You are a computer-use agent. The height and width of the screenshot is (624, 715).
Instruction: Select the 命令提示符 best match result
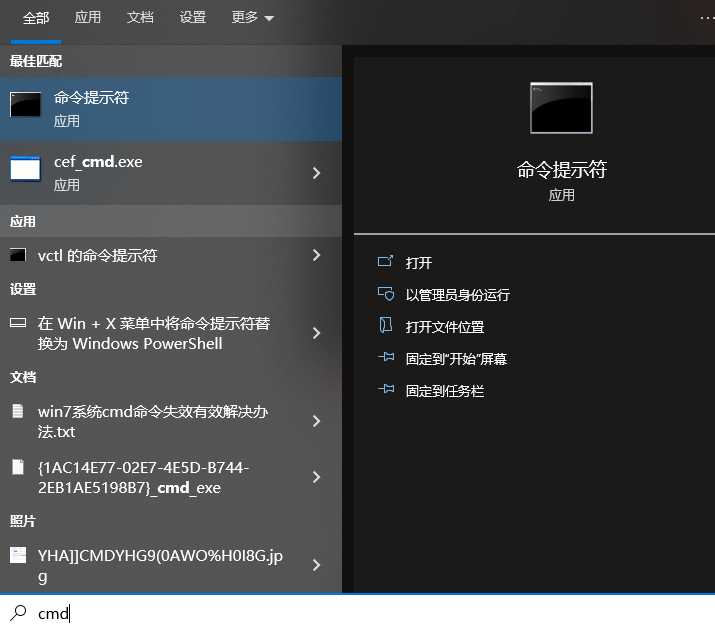pos(171,109)
